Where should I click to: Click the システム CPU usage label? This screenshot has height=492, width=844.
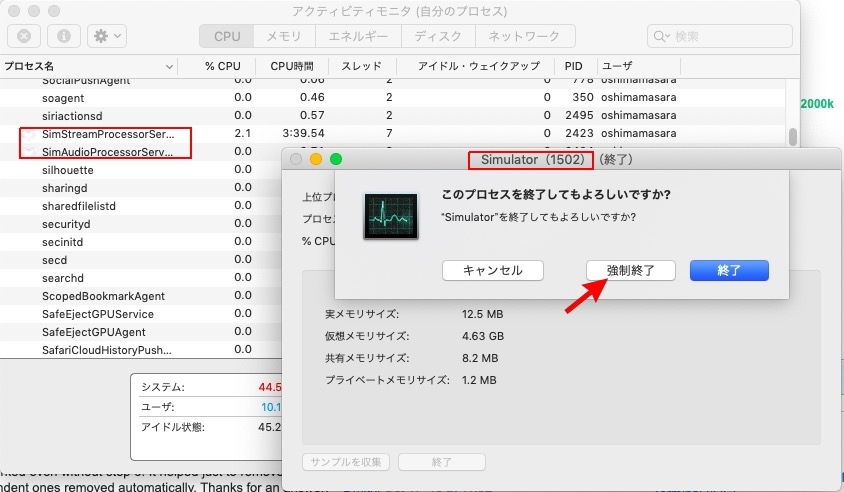tap(163, 387)
